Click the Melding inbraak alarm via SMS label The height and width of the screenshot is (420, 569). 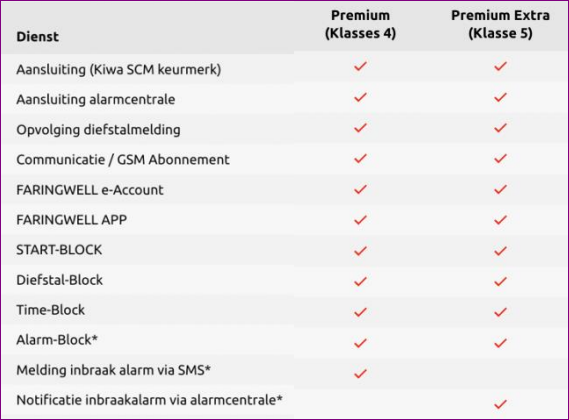(114, 370)
